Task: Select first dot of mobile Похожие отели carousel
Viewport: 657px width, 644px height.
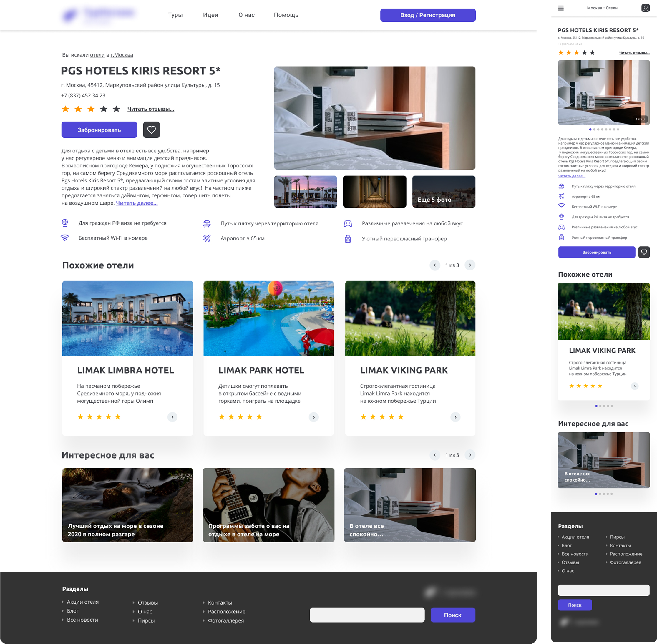Action: [596, 406]
